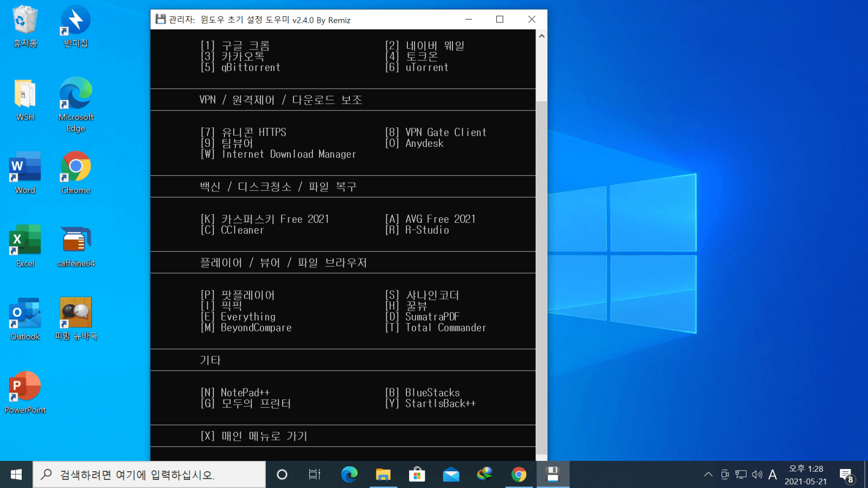Open the IDM globe icon in taskbar

(x=484, y=474)
